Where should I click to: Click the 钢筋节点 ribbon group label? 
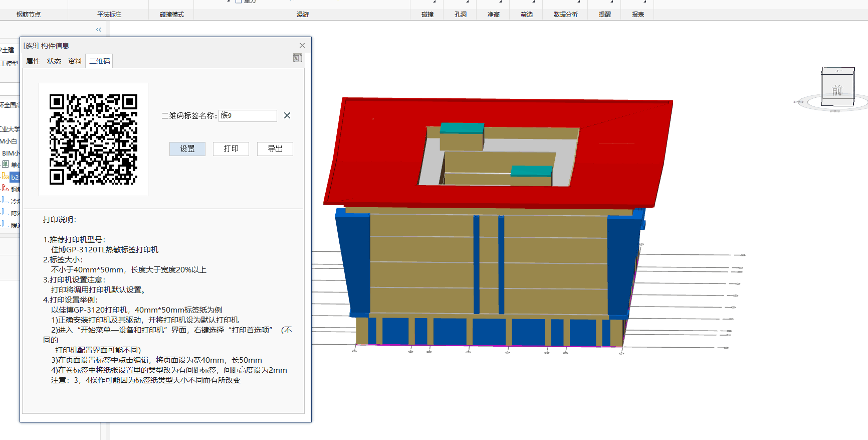(x=29, y=15)
